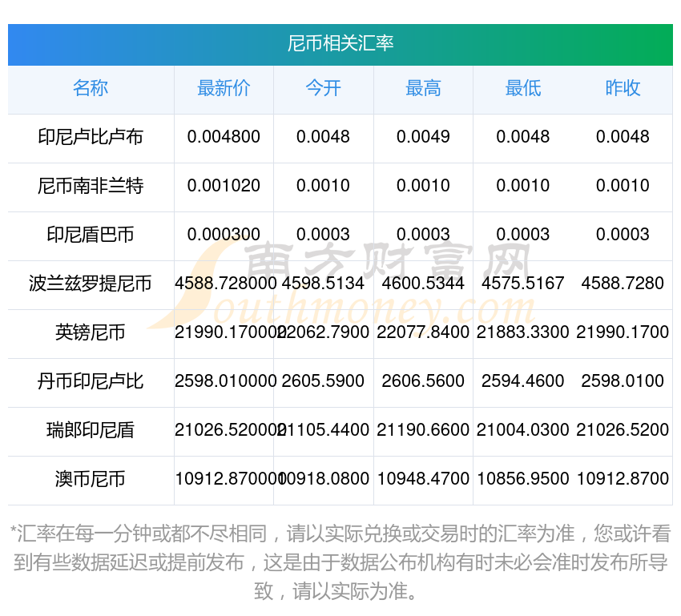
Task: Click the 丹币印尼卢比 row name
Action: coord(91,381)
